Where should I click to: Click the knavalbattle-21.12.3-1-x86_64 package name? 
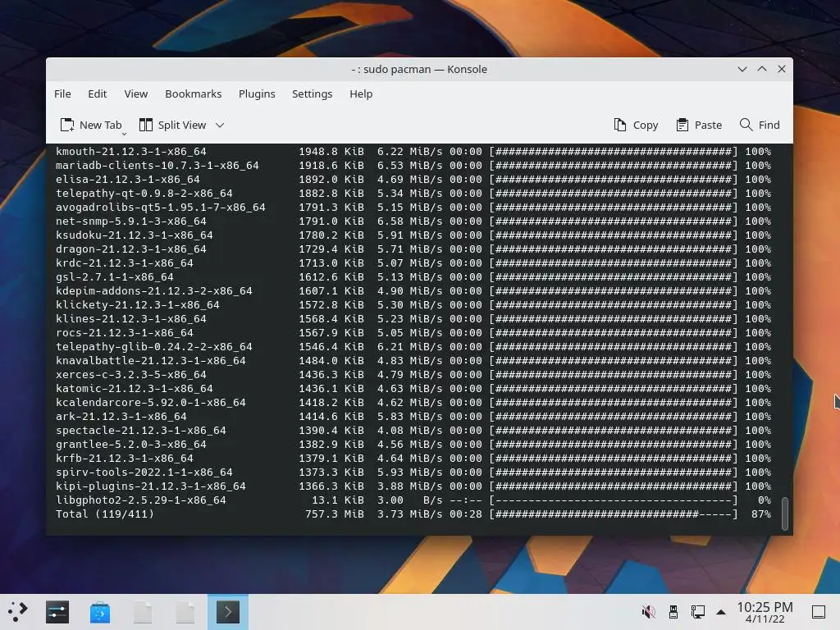click(x=151, y=361)
